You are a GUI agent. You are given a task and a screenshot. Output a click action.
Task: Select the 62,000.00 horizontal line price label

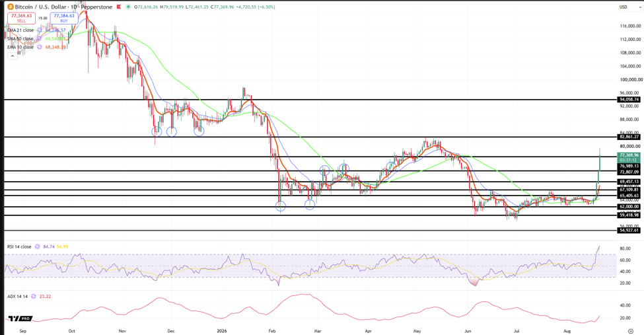tap(629, 207)
